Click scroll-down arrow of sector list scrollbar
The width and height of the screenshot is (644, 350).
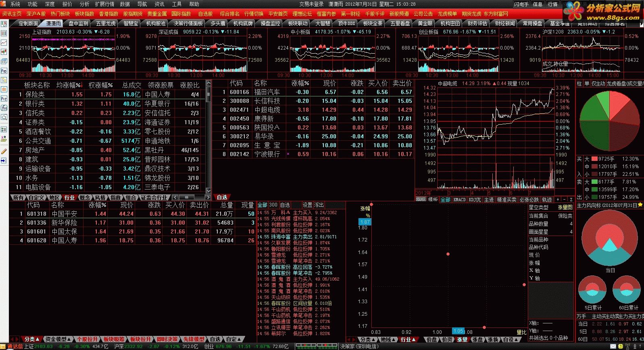tap(208, 191)
